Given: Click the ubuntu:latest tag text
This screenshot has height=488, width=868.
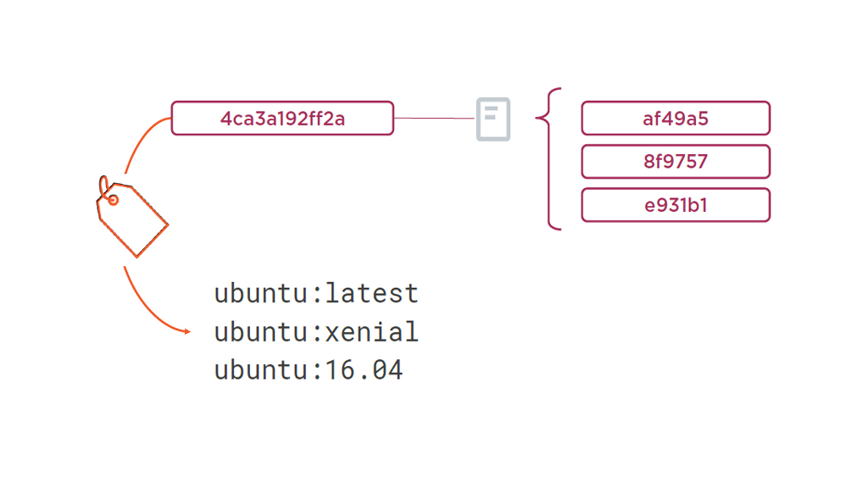Looking at the screenshot, I should pos(316,294).
